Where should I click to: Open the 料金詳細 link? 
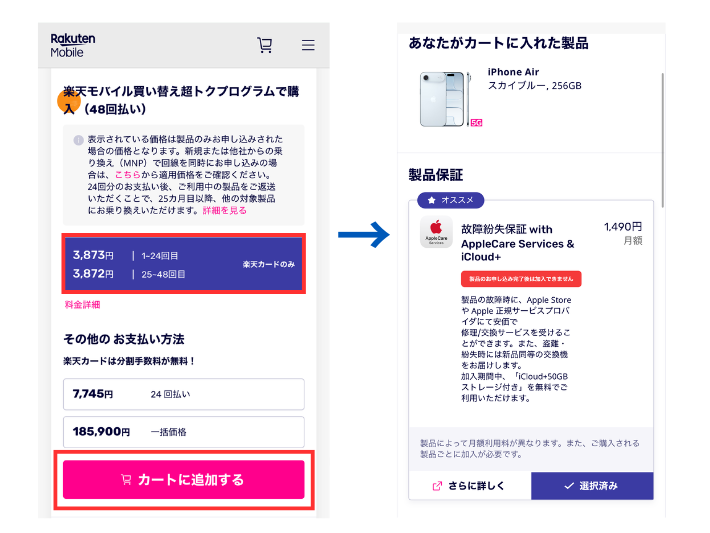[82, 305]
